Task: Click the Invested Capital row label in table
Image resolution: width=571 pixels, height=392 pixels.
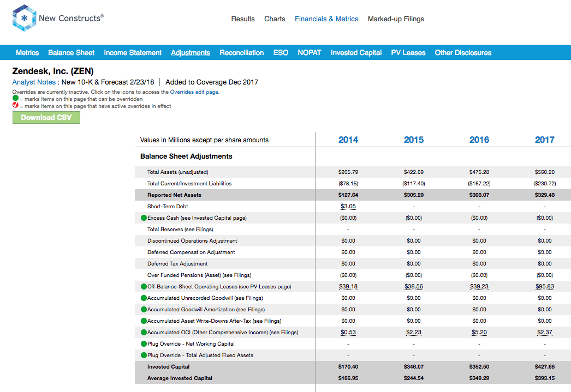Action: click(x=168, y=367)
